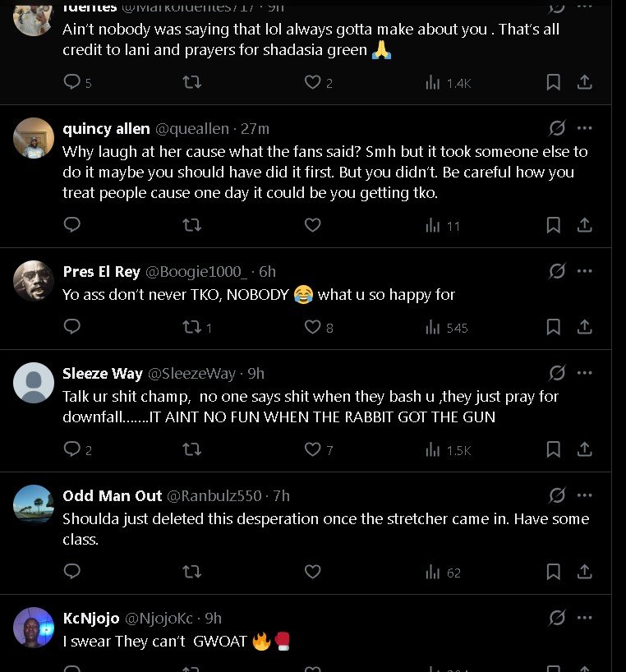626x672 pixels.
Task: Click KcNjojo's profile avatar
Action: (x=34, y=627)
